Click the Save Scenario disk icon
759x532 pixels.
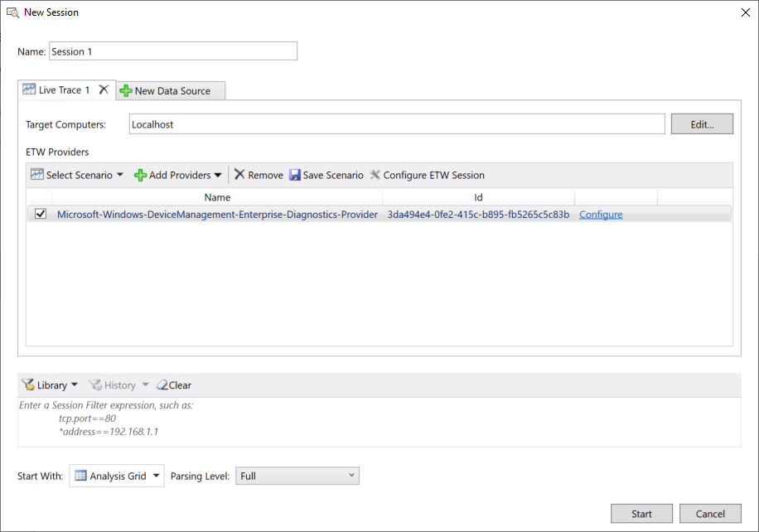(294, 175)
